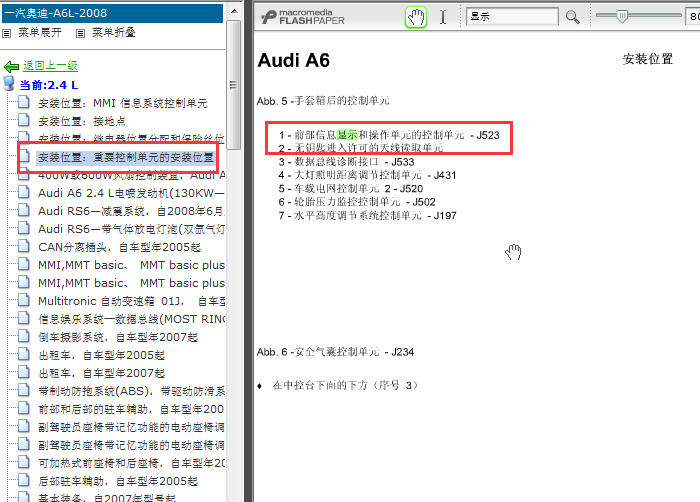Open Audi RS6—带气体放电灯泡 entry
This screenshot has height=502, width=700.
131,229
